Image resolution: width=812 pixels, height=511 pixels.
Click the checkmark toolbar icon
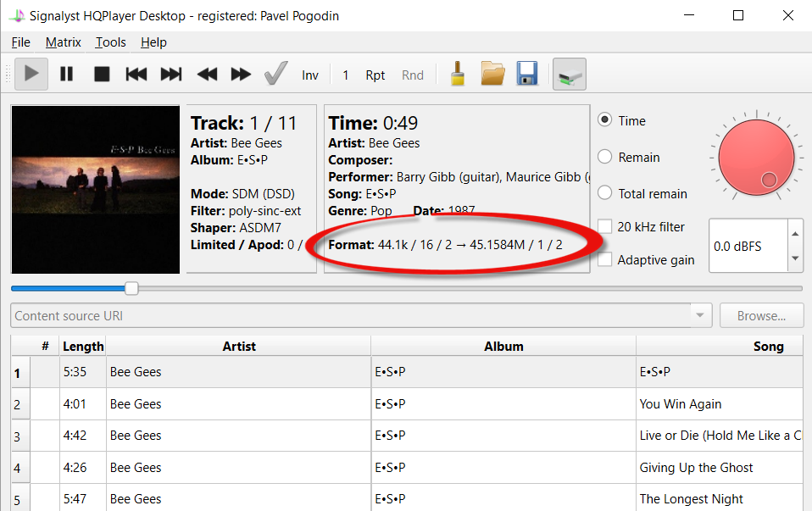pos(275,74)
